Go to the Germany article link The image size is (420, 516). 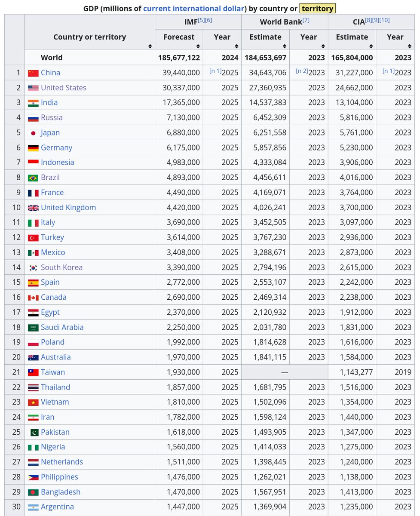(x=56, y=147)
